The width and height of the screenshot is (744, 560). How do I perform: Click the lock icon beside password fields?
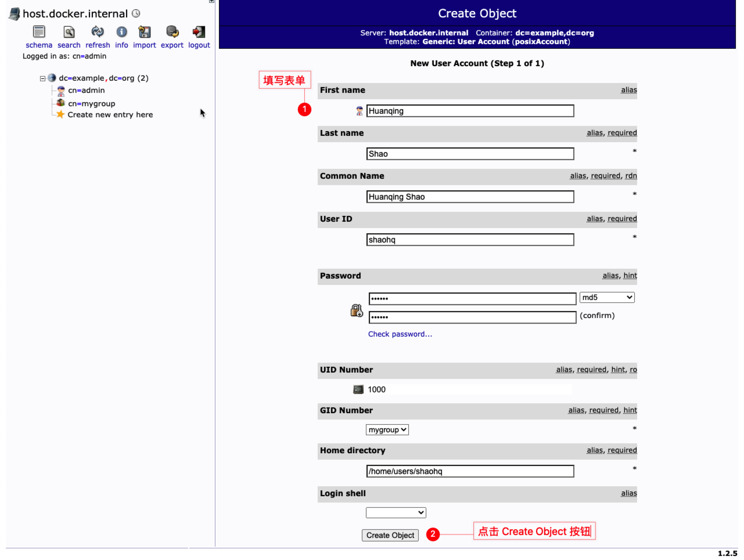click(x=357, y=310)
